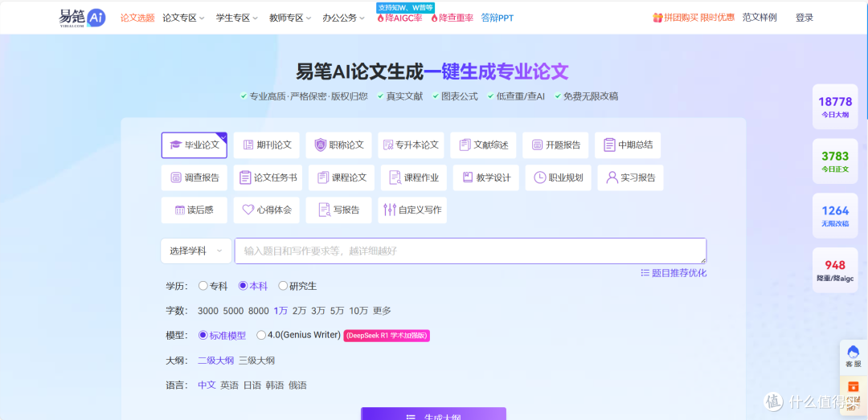Select 标准模型 radio button
This screenshot has width=868, height=420.
coord(203,336)
